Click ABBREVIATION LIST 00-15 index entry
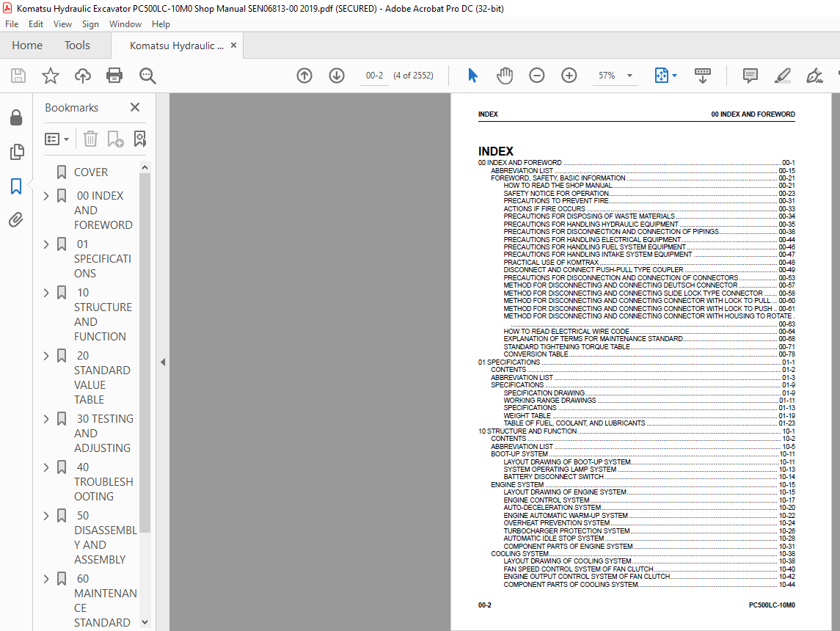The width and height of the screenshot is (840, 631). tap(643, 171)
